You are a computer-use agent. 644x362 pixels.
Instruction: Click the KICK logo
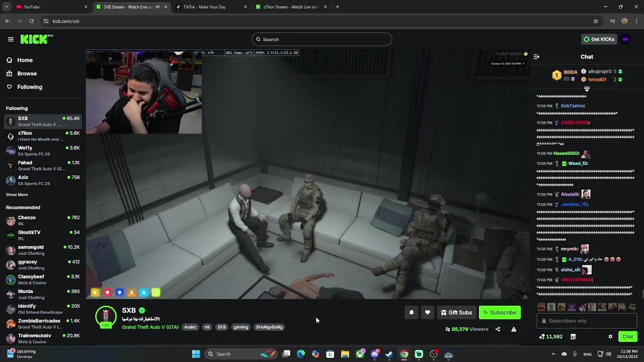(x=37, y=39)
